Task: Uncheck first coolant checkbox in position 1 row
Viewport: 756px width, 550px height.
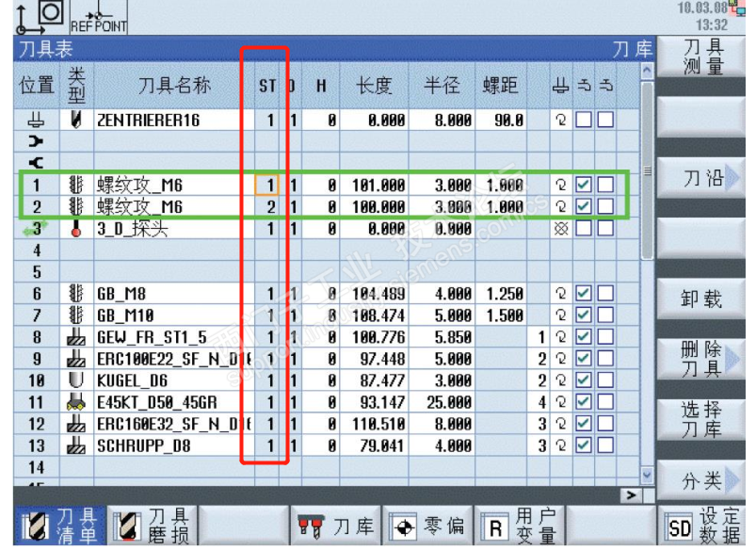Action: [584, 185]
